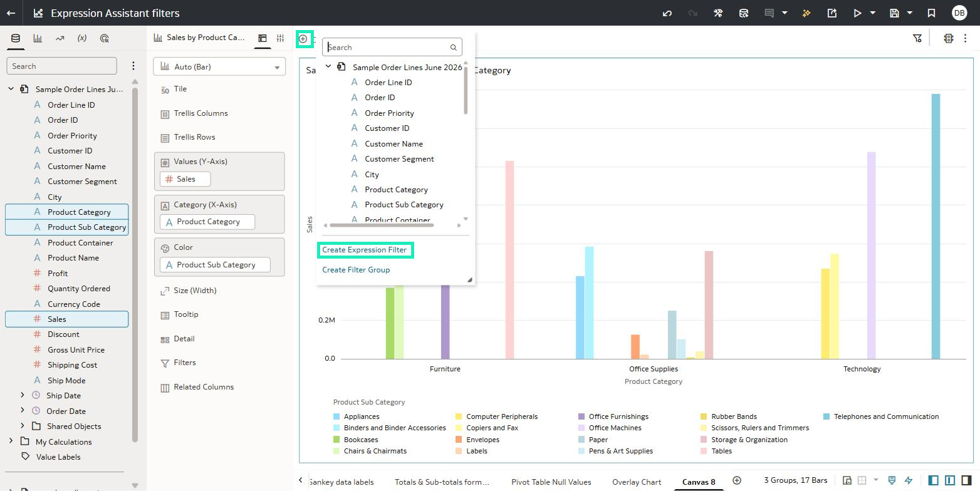Click the back arrow at top left

[11, 13]
